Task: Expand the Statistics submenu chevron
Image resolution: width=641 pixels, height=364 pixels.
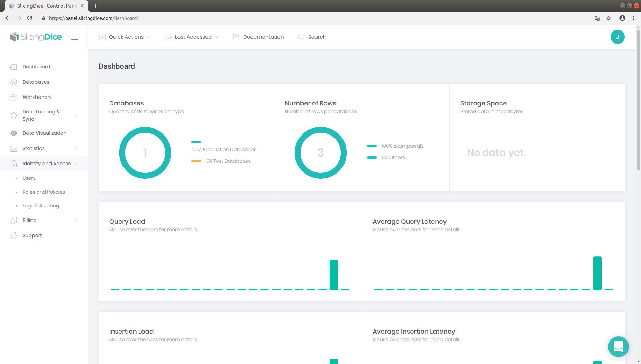Action: click(76, 149)
